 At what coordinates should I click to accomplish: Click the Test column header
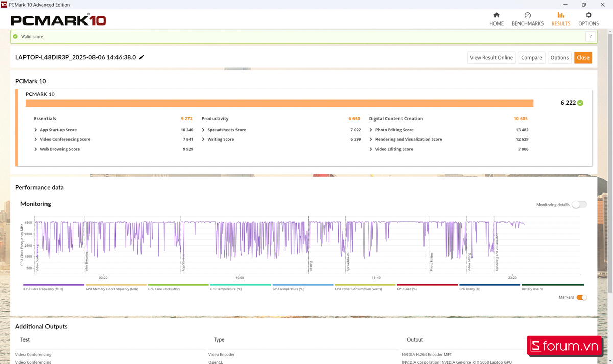coord(25,339)
